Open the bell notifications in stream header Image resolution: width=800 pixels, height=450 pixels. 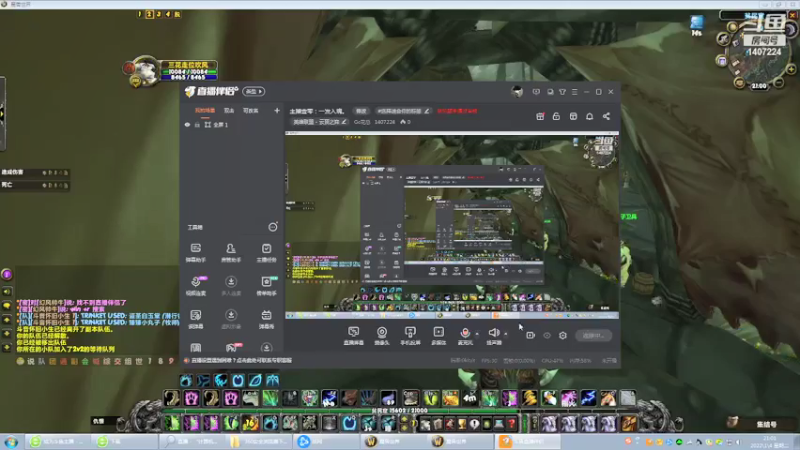(589, 116)
